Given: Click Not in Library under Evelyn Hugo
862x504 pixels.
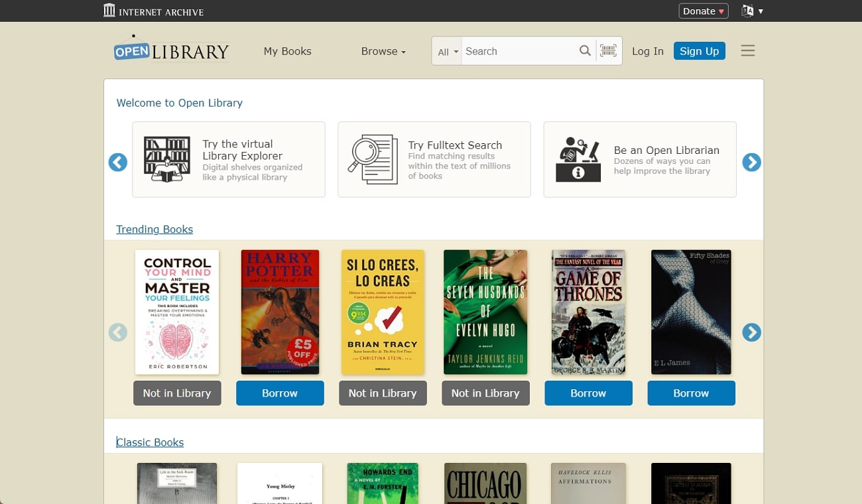Looking at the screenshot, I should [485, 393].
